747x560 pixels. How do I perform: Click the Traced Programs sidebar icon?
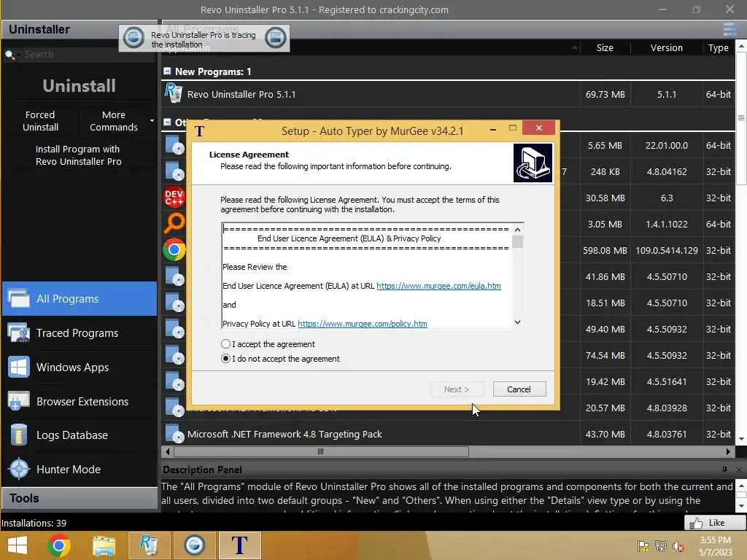[x=18, y=332]
